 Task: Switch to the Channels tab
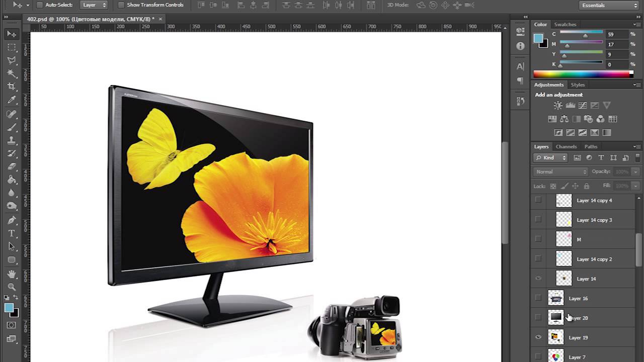[566, 146]
